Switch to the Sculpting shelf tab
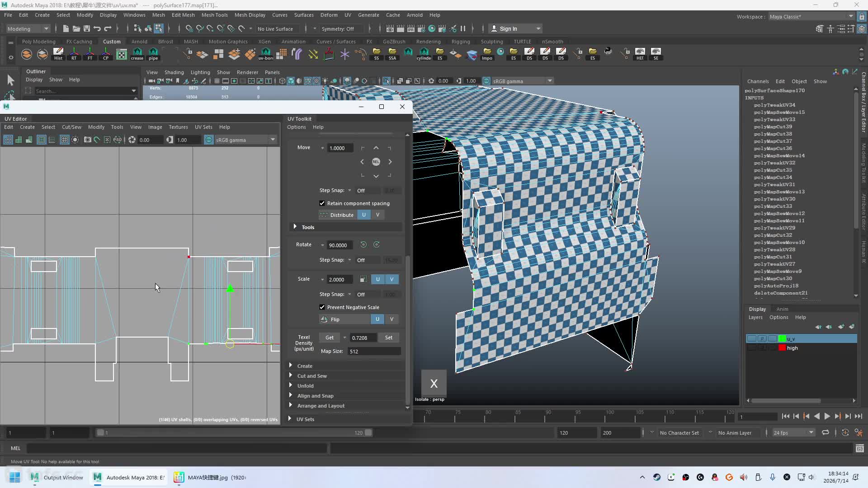Viewport: 868px width, 488px height. coord(491,42)
